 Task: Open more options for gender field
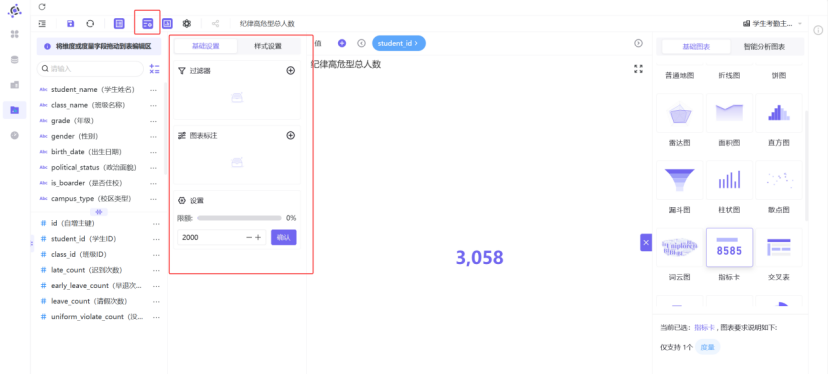coord(153,136)
